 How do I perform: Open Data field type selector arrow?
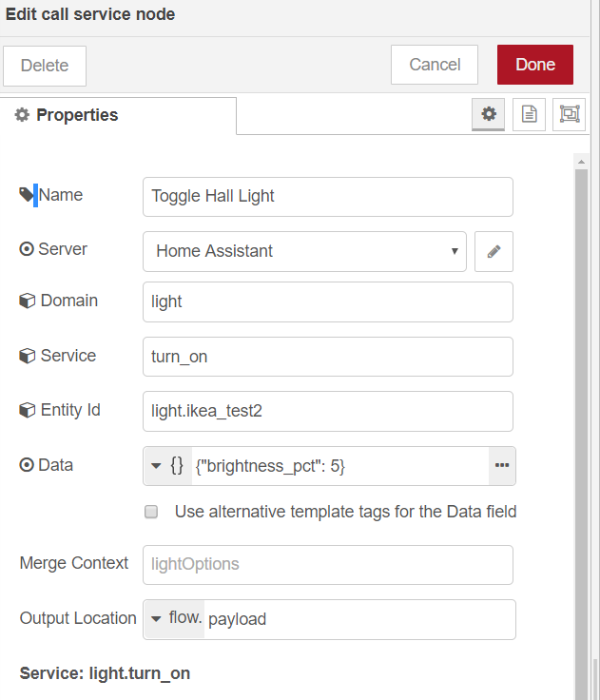[156, 466]
